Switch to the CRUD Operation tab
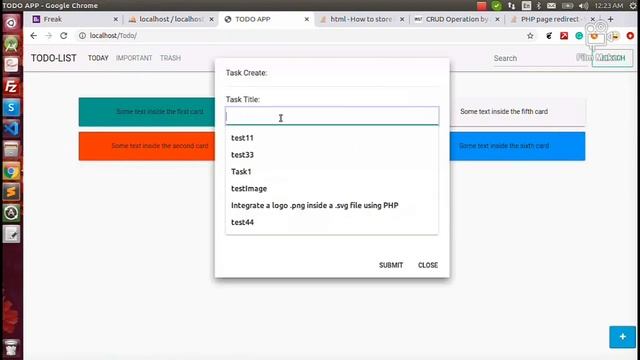640x360 pixels. tap(456, 19)
